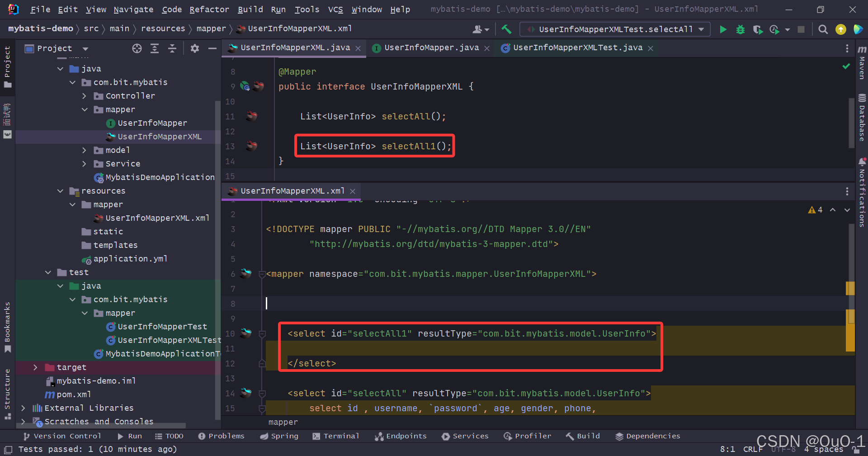Click MyBatis gutter icon on line 13
Image resolution: width=868 pixels, height=456 pixels.
[x=252, y=146]
